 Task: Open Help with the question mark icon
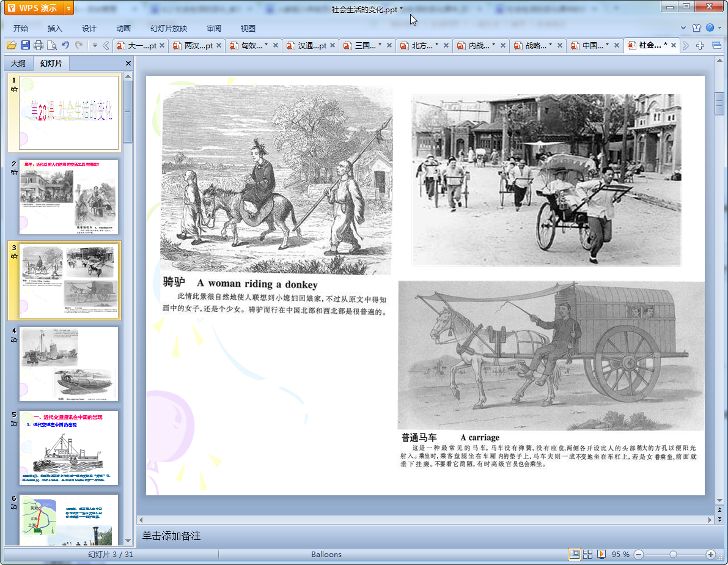tap(710, 28)
